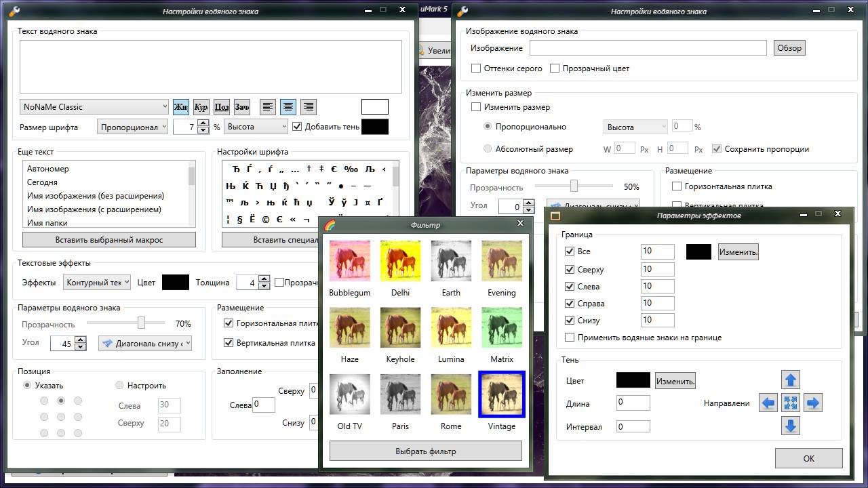The height and width of the screenshot is (488, 868).
Task: Click 'Изменить' next to the border color
Action: (738, 251)
